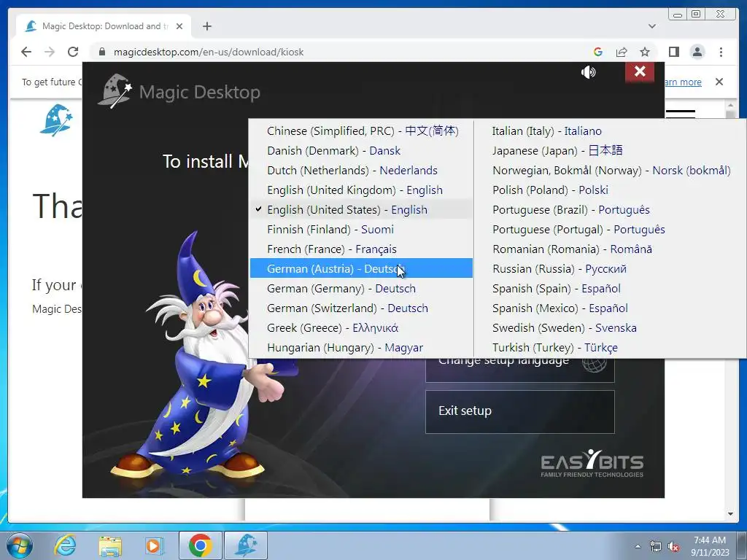747x560 pixels.
Task: Choose German (Germany) - Deutsch
Action: click(362, 289)
